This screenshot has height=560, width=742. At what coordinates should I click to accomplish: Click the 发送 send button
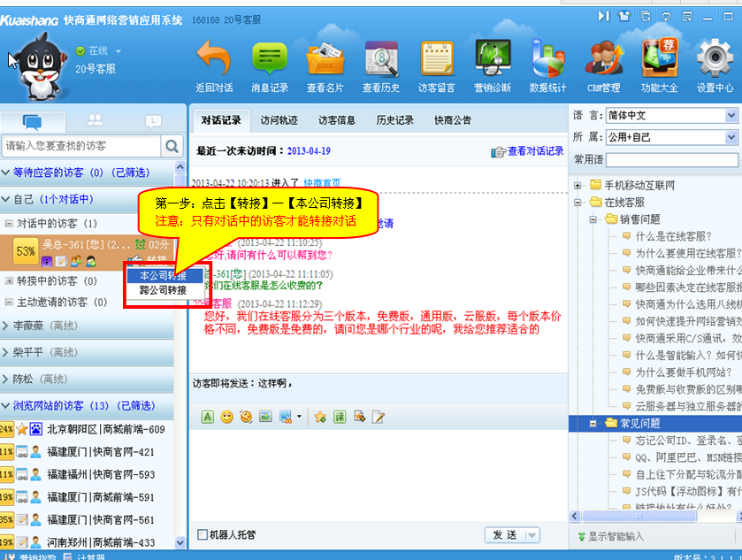pos(505,535)
